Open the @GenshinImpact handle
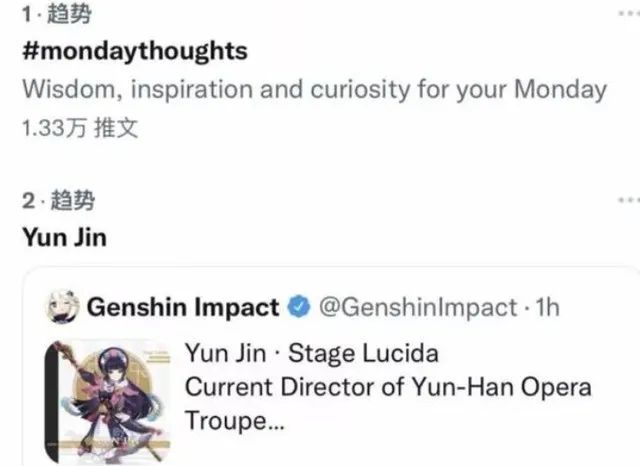Screen dimensions: 640x466 click(x=417, y=308)
